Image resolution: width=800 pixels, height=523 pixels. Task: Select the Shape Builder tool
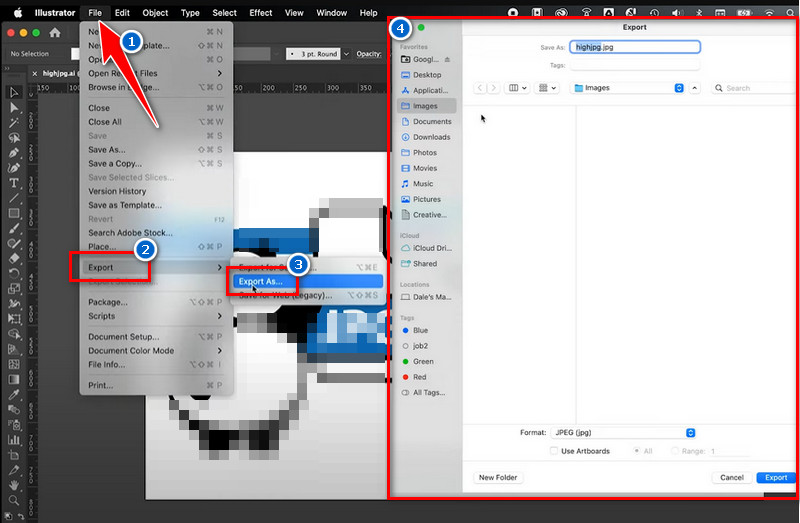(x=14, y=334)
